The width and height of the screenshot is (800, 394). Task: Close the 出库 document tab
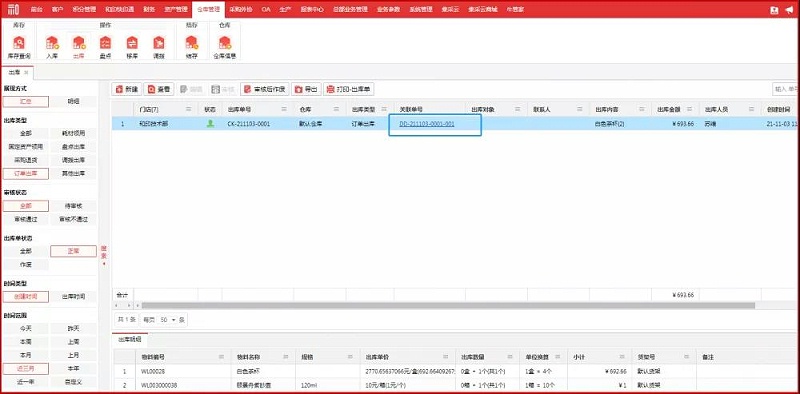click(x=26, y=73)
